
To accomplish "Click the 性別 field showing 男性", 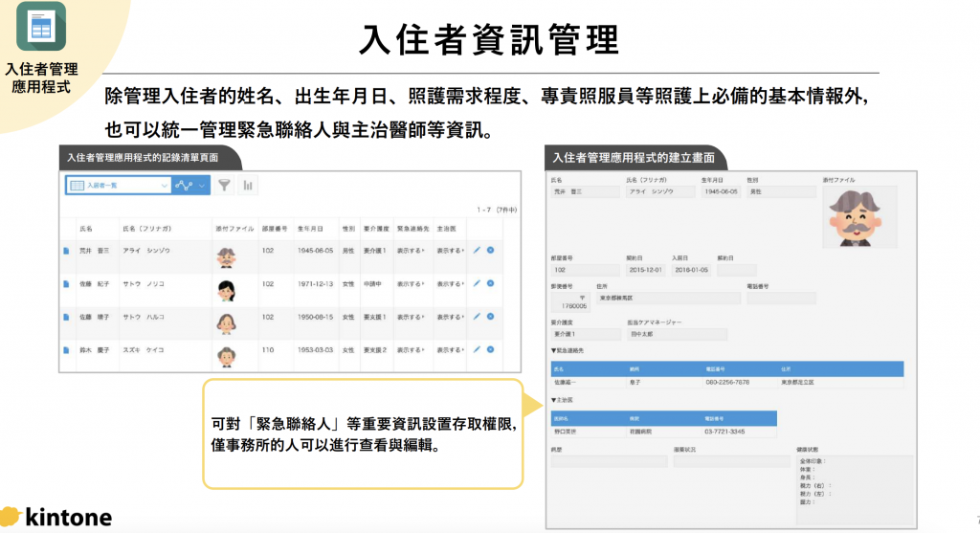I will [x=781, y=191].
